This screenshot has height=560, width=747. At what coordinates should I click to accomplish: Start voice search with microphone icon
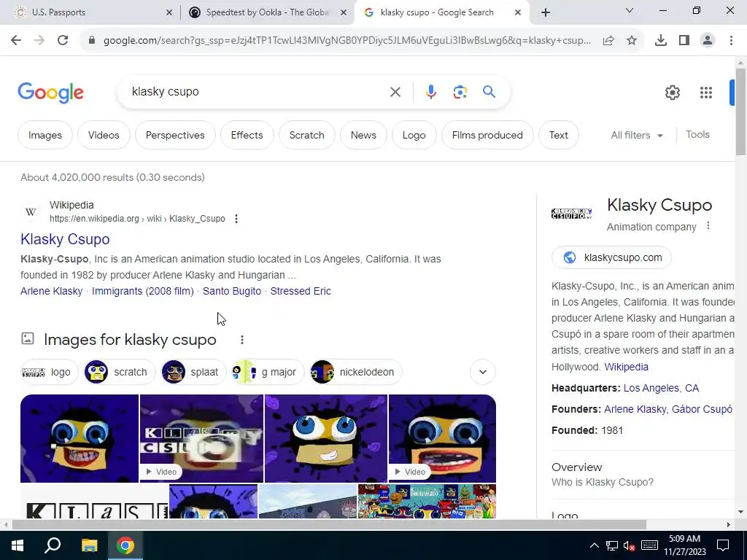coord(430,92)
